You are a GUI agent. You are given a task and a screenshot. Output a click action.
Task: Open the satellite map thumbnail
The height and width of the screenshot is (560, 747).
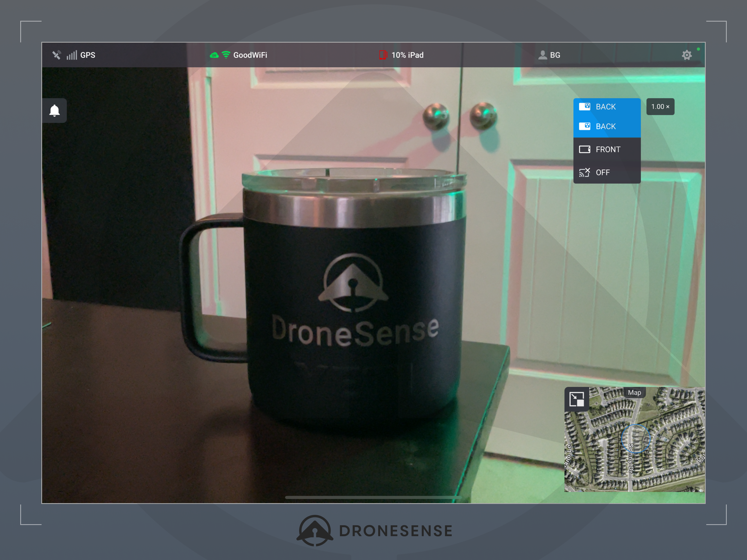[x=635, y=439]
